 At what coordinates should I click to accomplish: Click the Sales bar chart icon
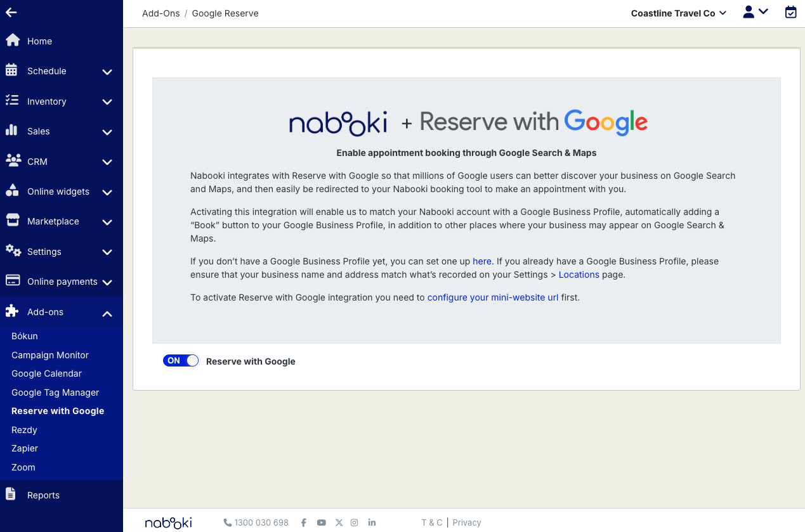point(11,130)
